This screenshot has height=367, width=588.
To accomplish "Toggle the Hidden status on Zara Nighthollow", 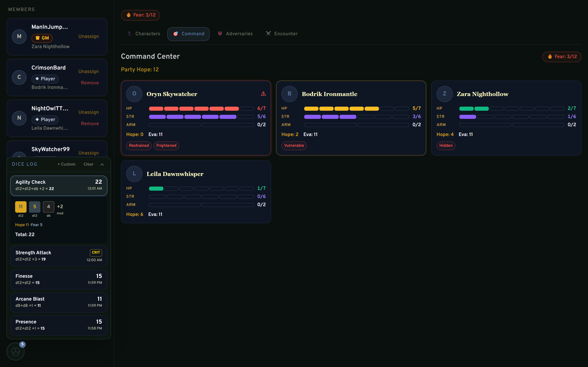I will tap(446, 146).
